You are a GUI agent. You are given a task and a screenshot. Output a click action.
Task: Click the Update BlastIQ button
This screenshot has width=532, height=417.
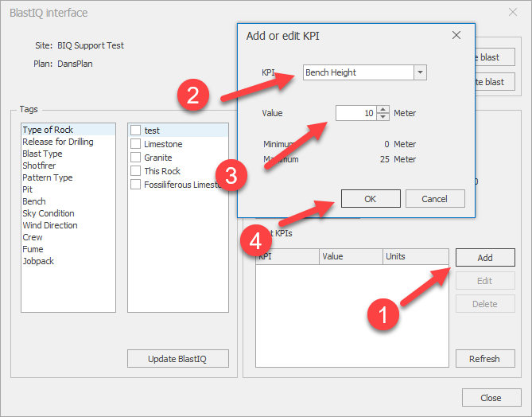click(178, 359)
